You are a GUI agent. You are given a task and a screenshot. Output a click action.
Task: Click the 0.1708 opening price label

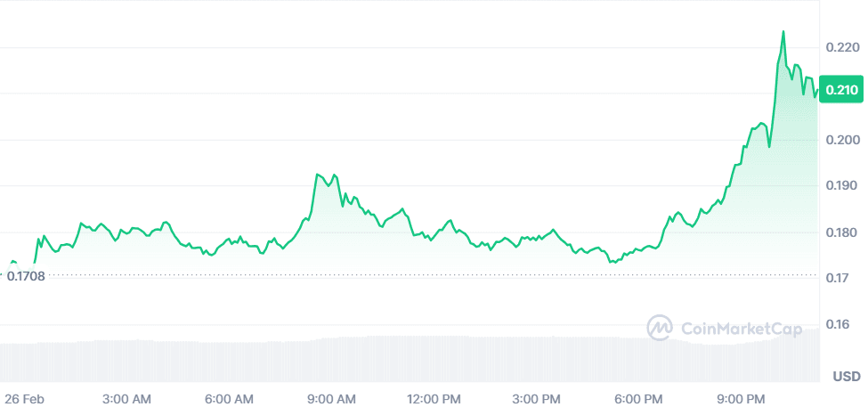(x=26, y=276)
